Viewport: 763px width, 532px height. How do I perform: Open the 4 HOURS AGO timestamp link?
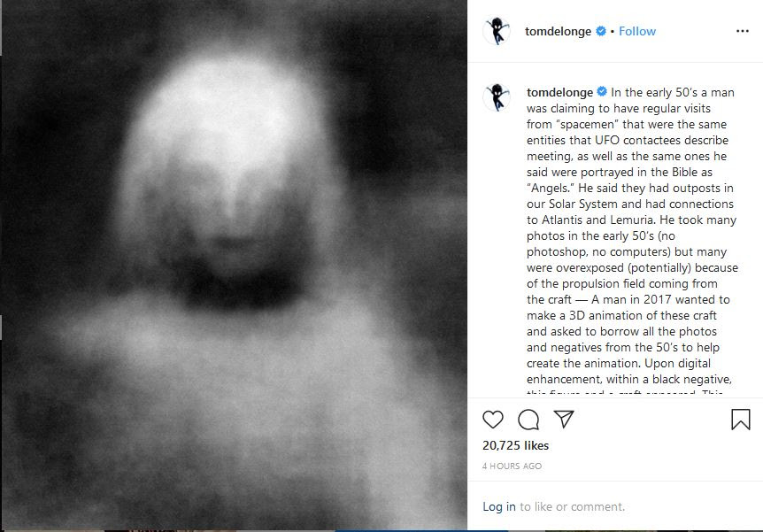(x=512, y=466)
